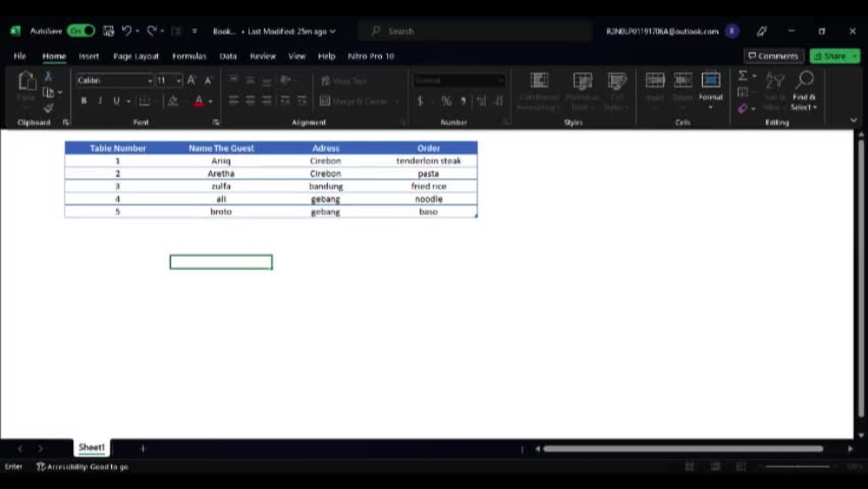Click the pen icon near account avatar

[762, 31]
